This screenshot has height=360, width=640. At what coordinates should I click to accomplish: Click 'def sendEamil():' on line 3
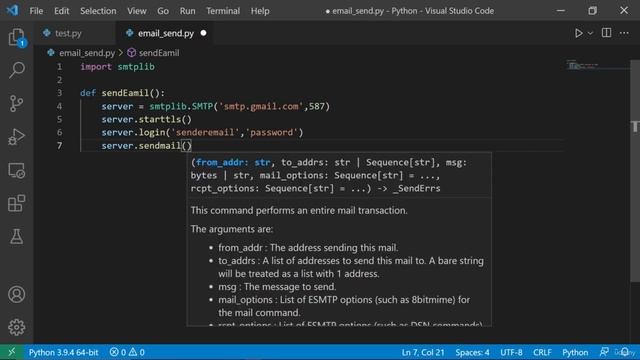tap(122, 93)
